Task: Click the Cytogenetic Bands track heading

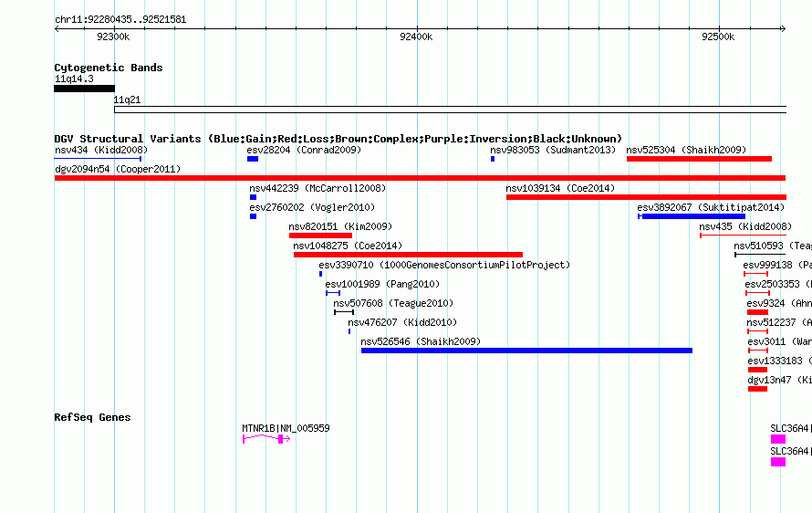Action: coord(109,68)
